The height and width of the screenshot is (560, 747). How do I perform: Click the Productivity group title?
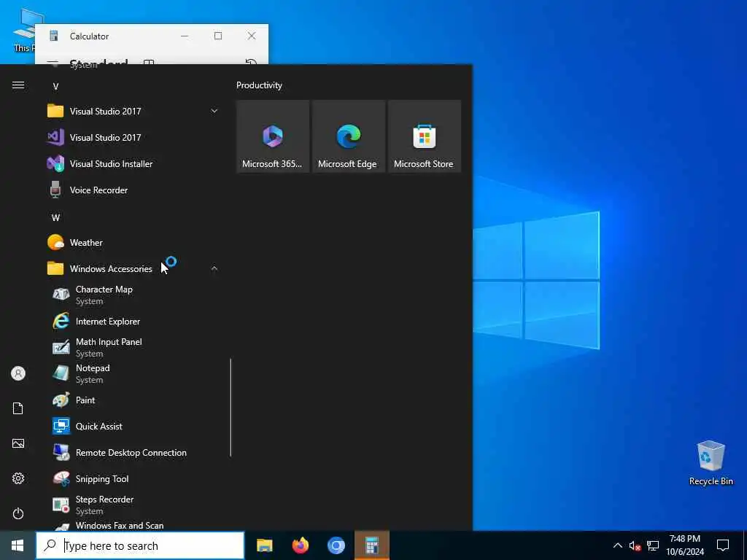[259, 85]
